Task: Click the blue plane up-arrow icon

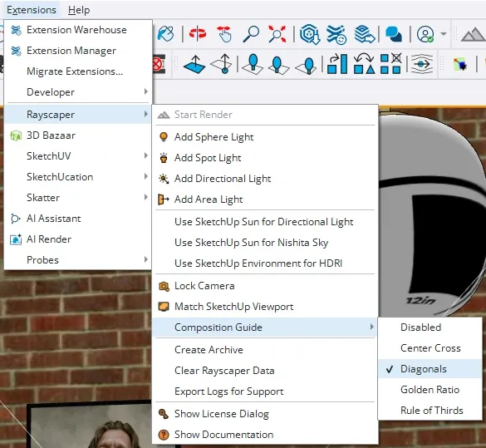Action: click(x=194, y=64)
